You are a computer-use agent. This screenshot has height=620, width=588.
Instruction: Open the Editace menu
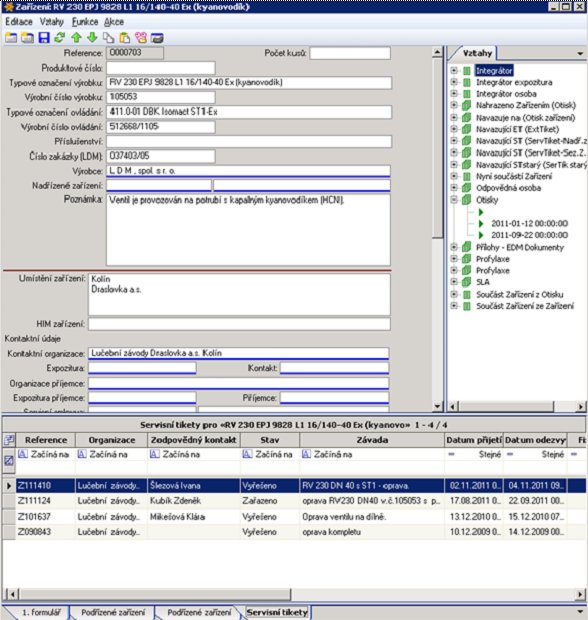(x=19, y=22)
